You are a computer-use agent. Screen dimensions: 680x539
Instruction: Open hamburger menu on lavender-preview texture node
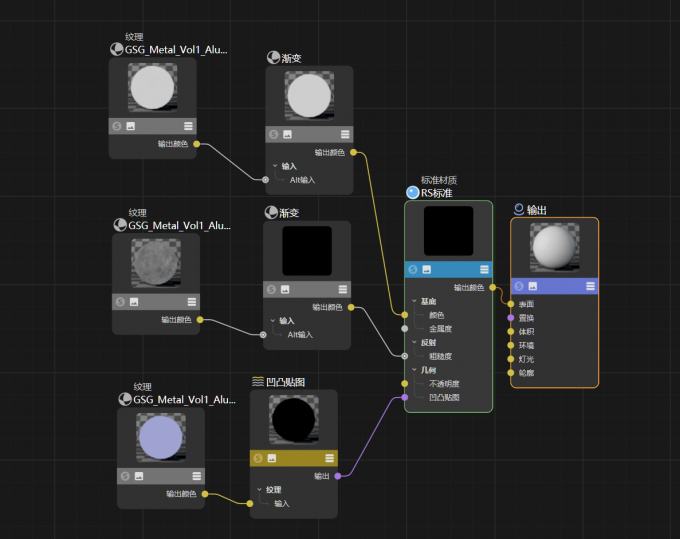(196, 476)
